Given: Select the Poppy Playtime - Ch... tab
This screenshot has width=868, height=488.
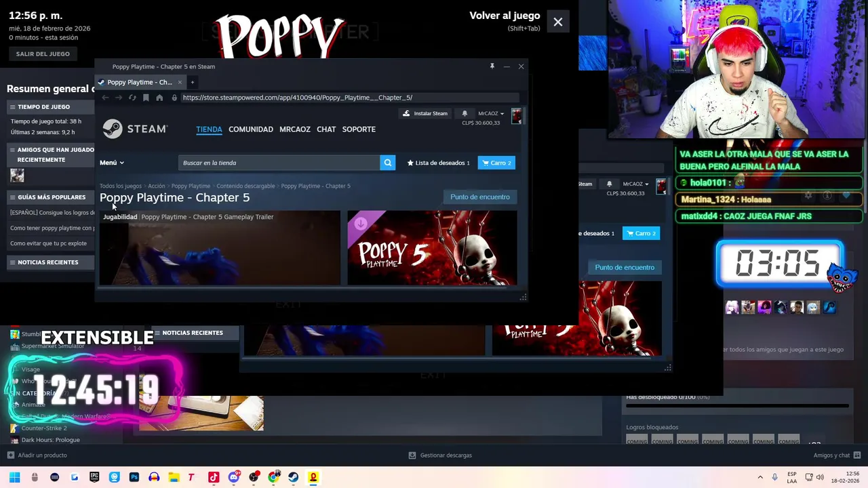Looking at the screenshot, I should [140, 82].
